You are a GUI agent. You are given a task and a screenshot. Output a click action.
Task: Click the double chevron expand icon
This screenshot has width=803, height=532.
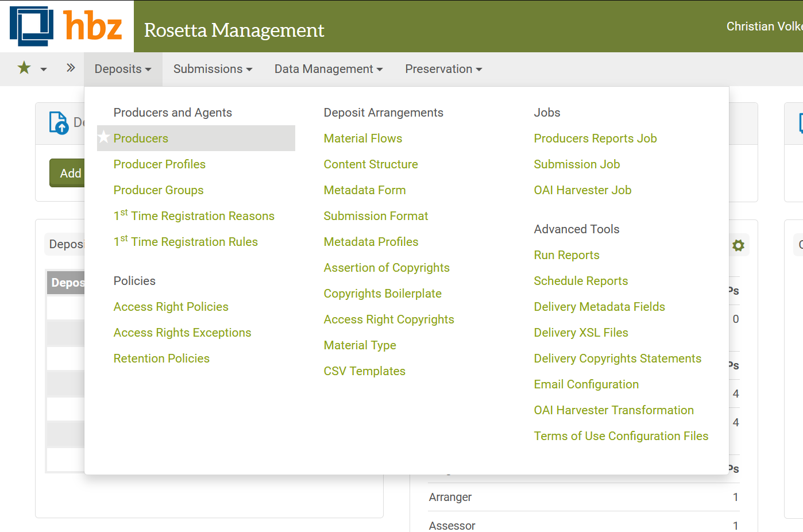point(71,68)
